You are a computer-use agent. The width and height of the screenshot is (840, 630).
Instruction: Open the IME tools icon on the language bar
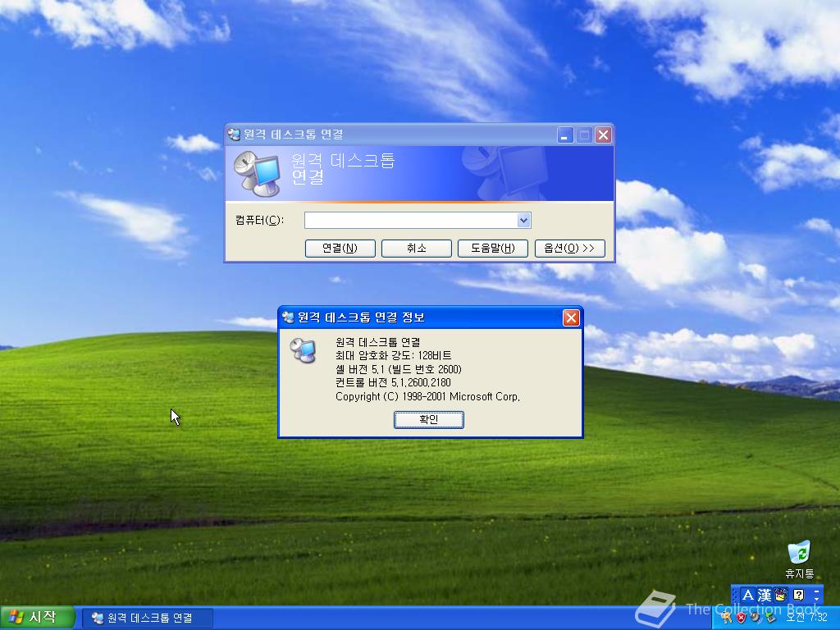coord(781,595)
